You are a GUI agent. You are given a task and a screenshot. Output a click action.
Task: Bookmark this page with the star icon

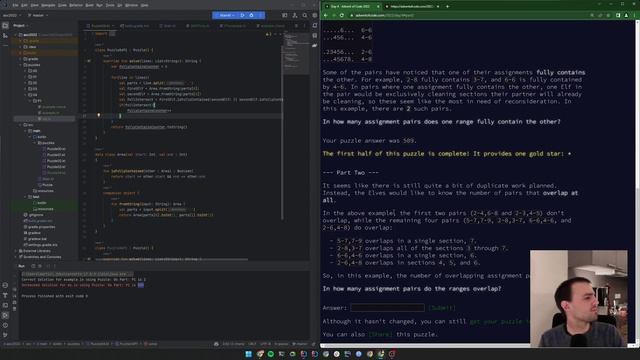(x=608, y=16)
